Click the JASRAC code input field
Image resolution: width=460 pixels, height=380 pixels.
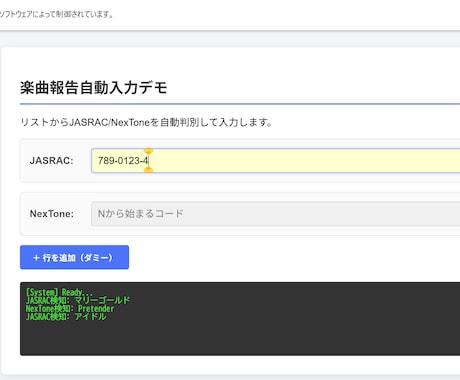coord(276,161)
